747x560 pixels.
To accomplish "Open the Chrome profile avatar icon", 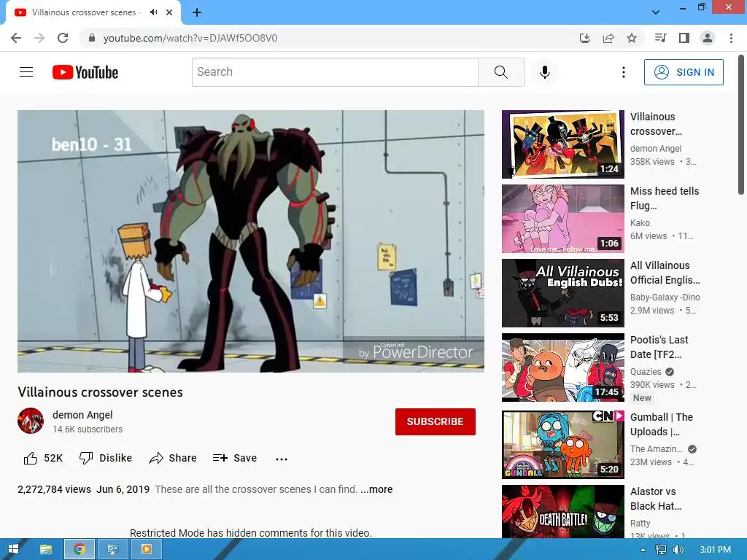I will coord(708,38).
